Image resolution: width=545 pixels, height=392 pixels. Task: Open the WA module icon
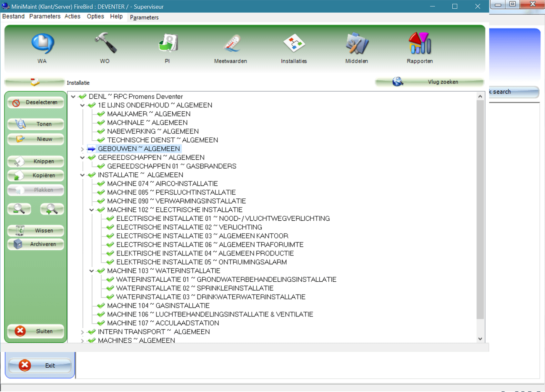click(42, 43)
